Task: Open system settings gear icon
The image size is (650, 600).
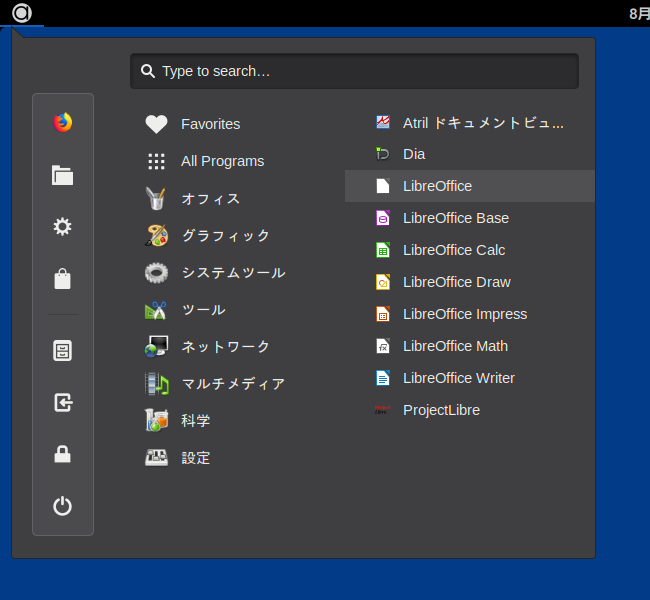Action: point(63,227)
